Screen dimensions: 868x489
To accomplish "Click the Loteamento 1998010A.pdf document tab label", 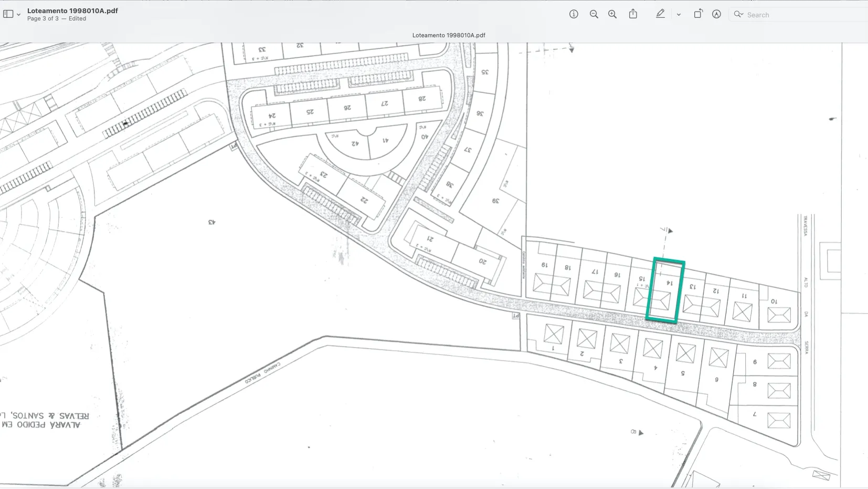I will tap(449, 35).
